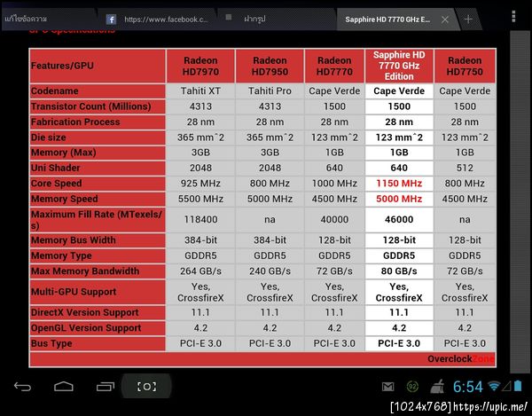Image resolution: width=532 pixels, height=416 pixels.
Task: Tap the screenshot capture icon
Action: pyautogui.click(x=146, y=387)
